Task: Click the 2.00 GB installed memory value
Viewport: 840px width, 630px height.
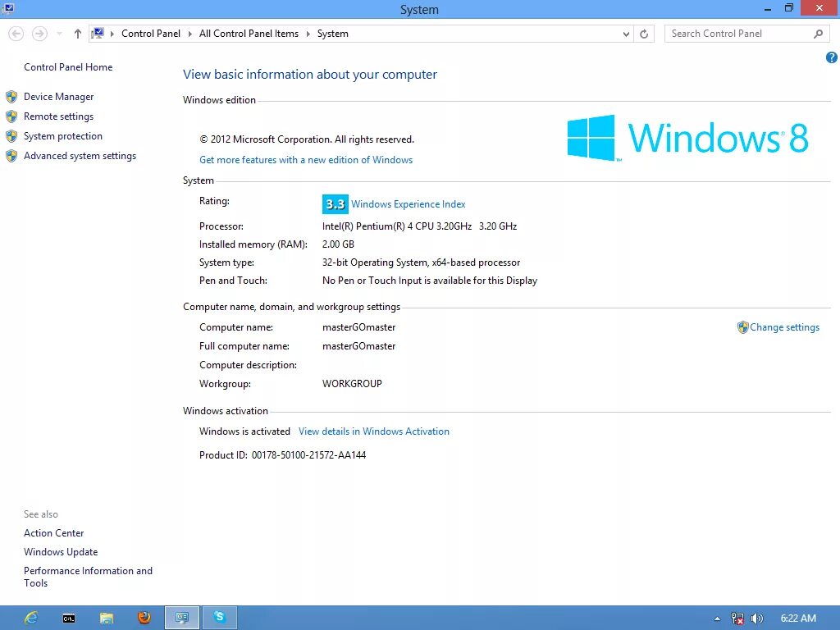Action: click(x=338, y=244)
